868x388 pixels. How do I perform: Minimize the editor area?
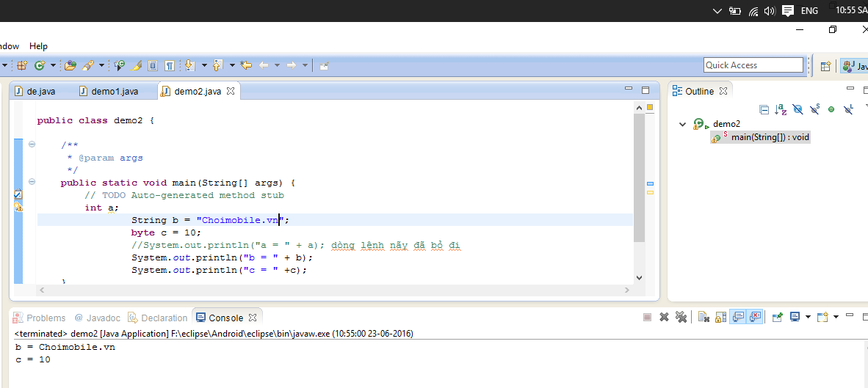tap(629, 89)
